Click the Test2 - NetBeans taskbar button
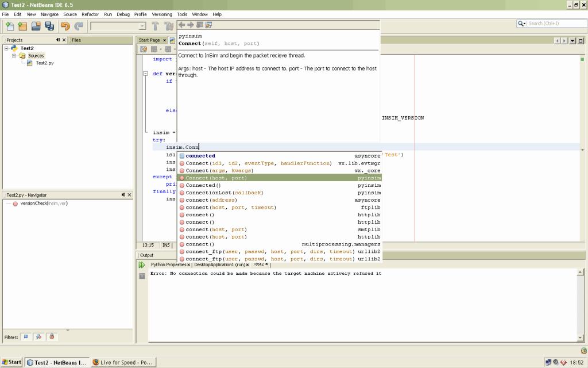The width and height of the screenshot is (588, 368). [57, 362]
